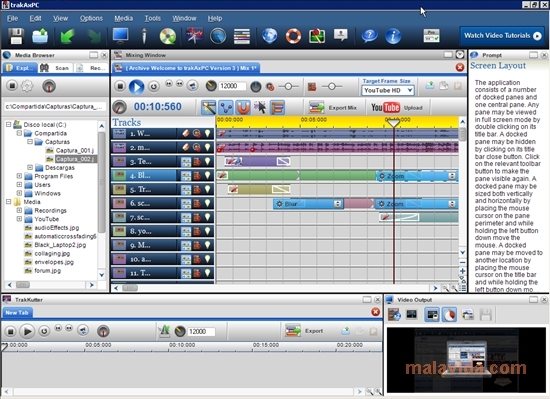This screenshot has height=399, width=550.
Task: Click the Export Mix button
Action: tap(332, 108)
